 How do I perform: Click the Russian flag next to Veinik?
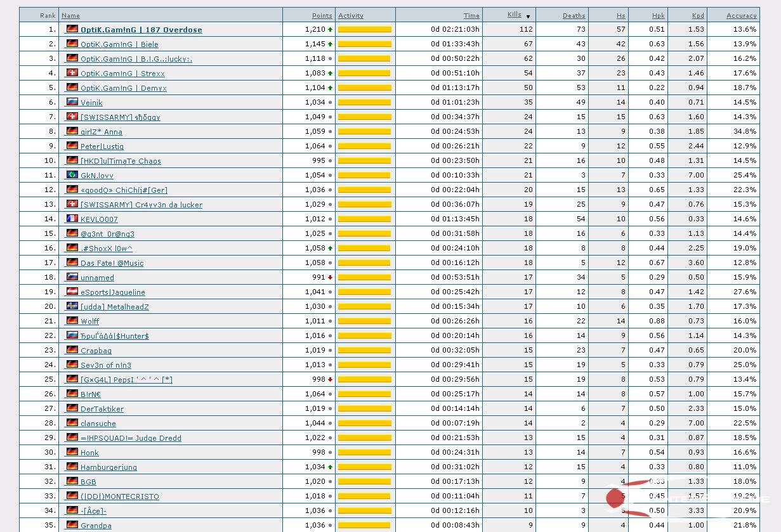[x=72, y=102]
